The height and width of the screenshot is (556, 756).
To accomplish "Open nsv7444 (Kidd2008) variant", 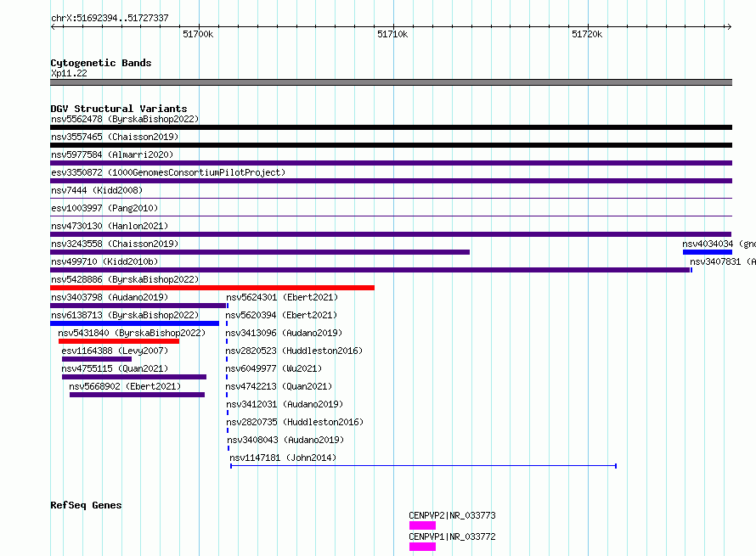I will pos(97,190).
